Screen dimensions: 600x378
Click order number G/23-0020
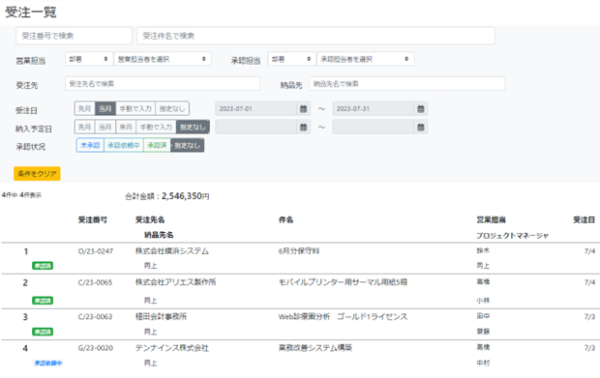click(x=96, y=348)
